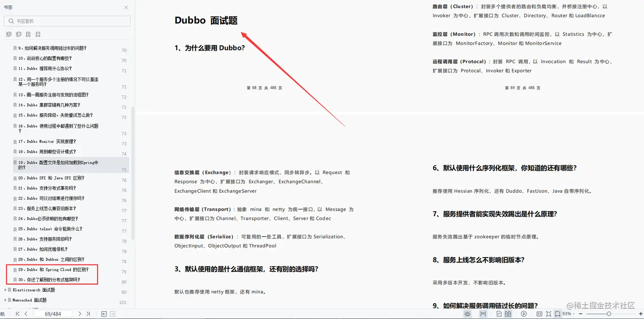
Task: Click the page number field showing 69/484
Action: click(52, 313)
